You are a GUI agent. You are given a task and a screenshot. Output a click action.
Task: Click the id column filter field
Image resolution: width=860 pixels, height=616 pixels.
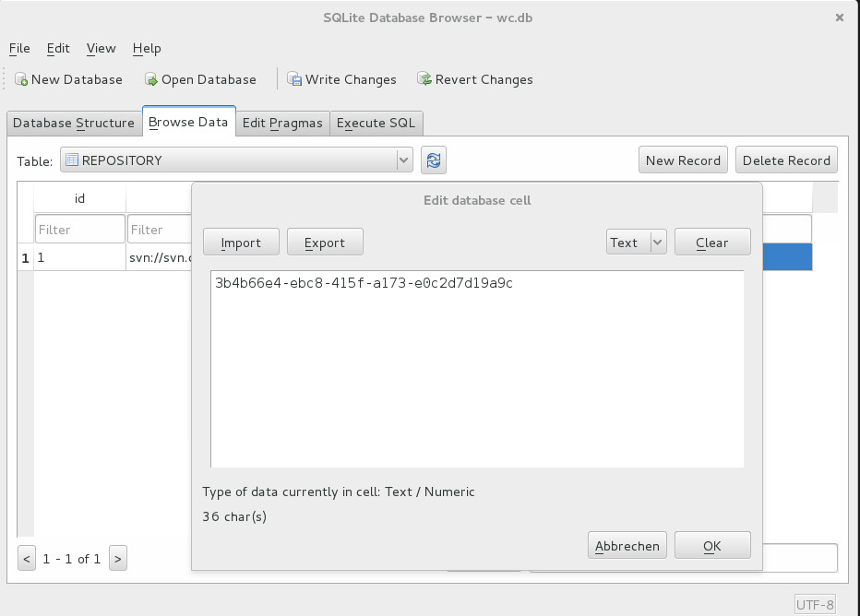tap(79, 230)
